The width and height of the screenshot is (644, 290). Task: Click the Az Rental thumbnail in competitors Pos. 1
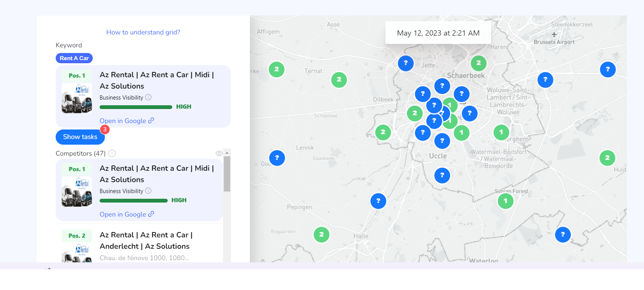[77, 192]
